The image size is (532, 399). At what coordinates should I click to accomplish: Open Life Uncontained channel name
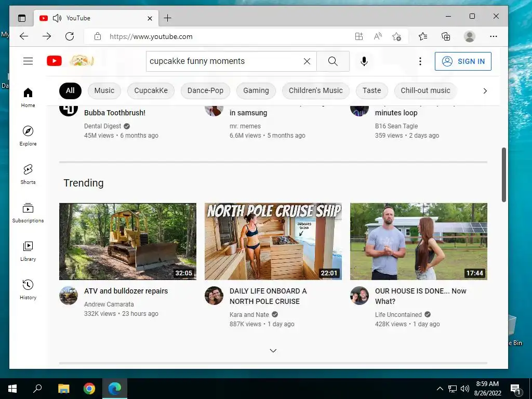[x=398, y=314]
